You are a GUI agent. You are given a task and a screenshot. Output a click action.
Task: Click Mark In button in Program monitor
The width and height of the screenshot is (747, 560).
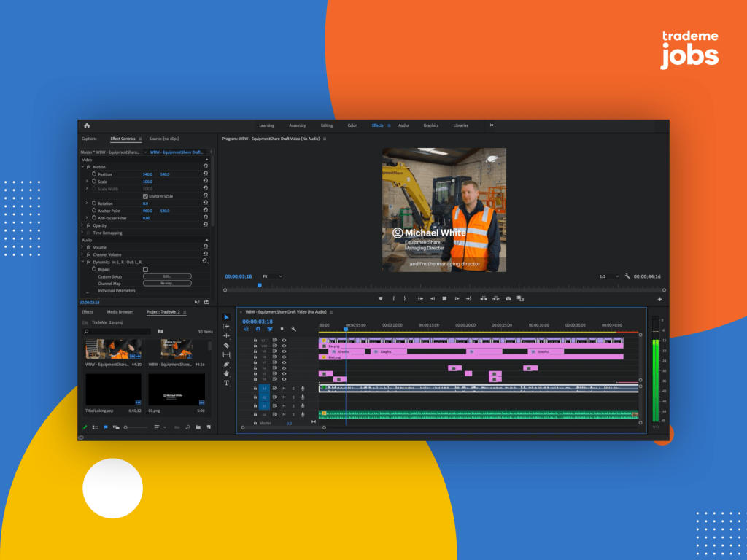(x=393, y=298)
